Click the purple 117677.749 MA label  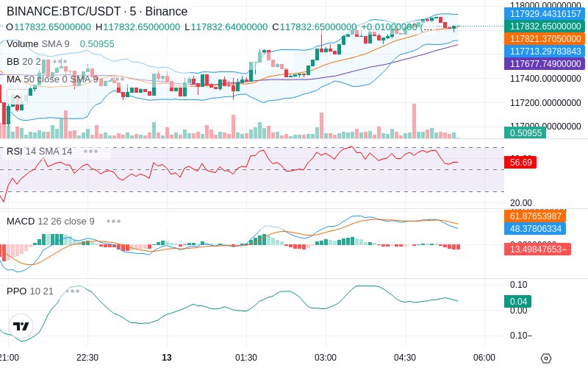[x=545, y=63]
